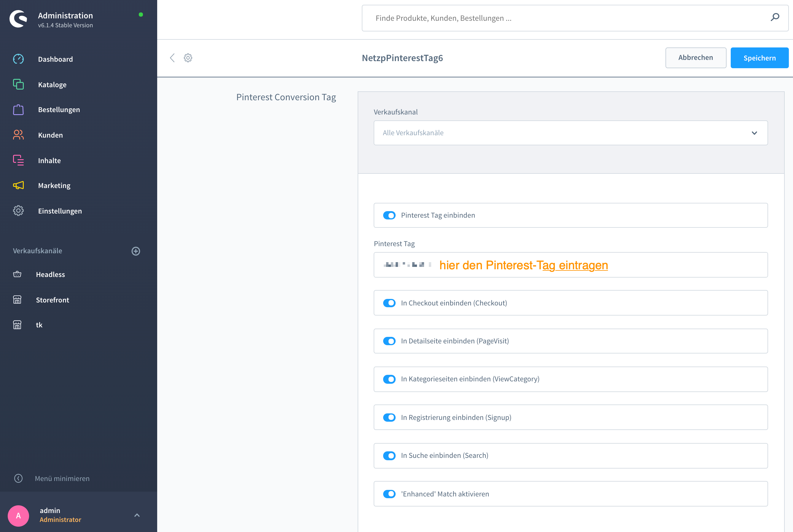Image resolution: width=793 pixels, height=532 pixels.
Task: Click Pinterest Tag input field
Action: (x=570, y=265)
